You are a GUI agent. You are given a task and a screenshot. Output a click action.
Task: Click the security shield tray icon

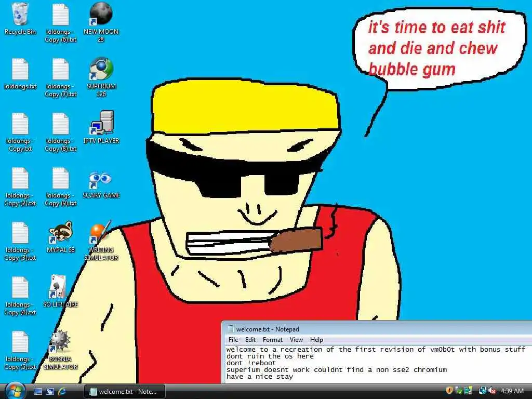coord(449,391)
